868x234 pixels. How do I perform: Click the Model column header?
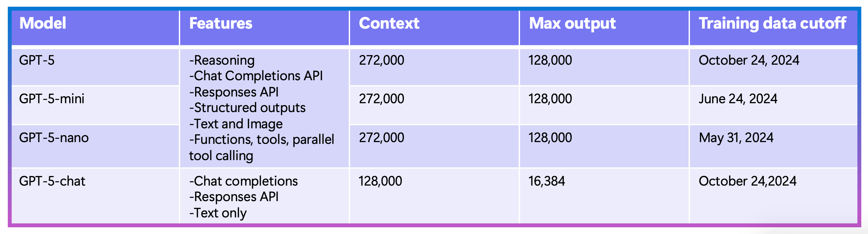[43, 24]
